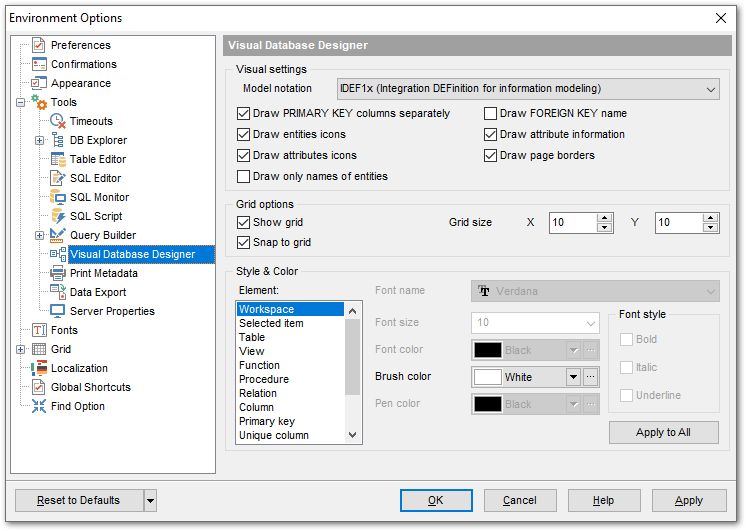Click the Confirmations icon
Image resolution: width=746 pixels, height=531 pixels.
coord(39,64)
